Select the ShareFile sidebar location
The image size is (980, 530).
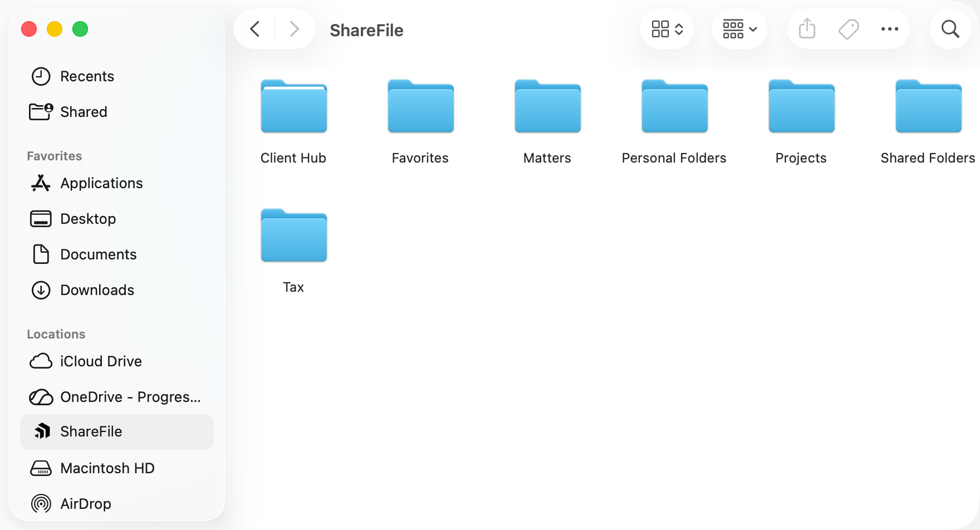(117, 432)
